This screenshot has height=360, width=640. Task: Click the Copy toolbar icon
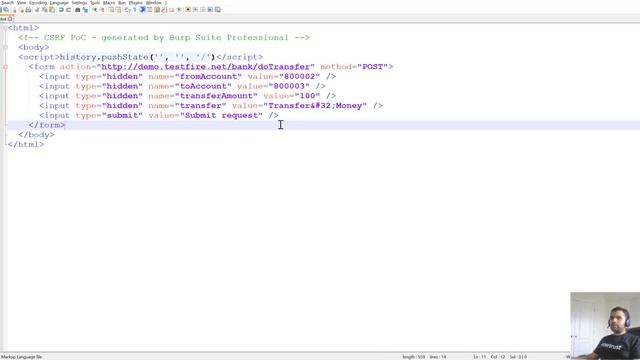click(x=44, y=9)
